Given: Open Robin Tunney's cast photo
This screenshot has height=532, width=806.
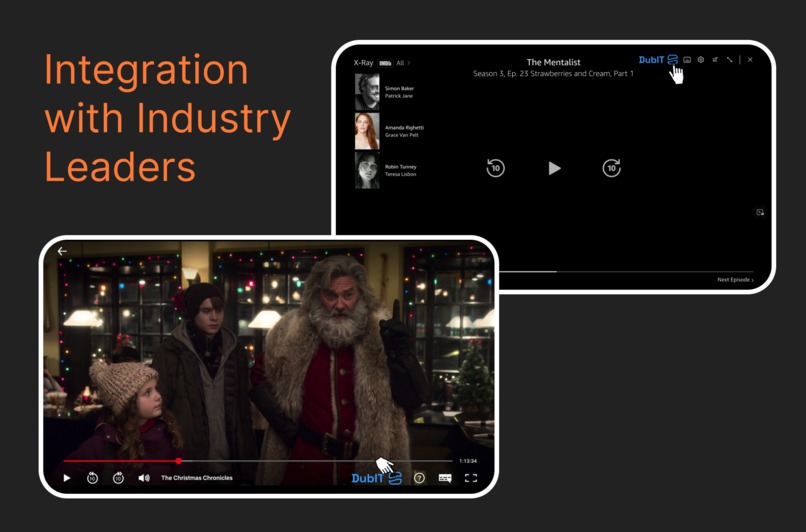Looking at the screenshot, I should click(367, 170).
